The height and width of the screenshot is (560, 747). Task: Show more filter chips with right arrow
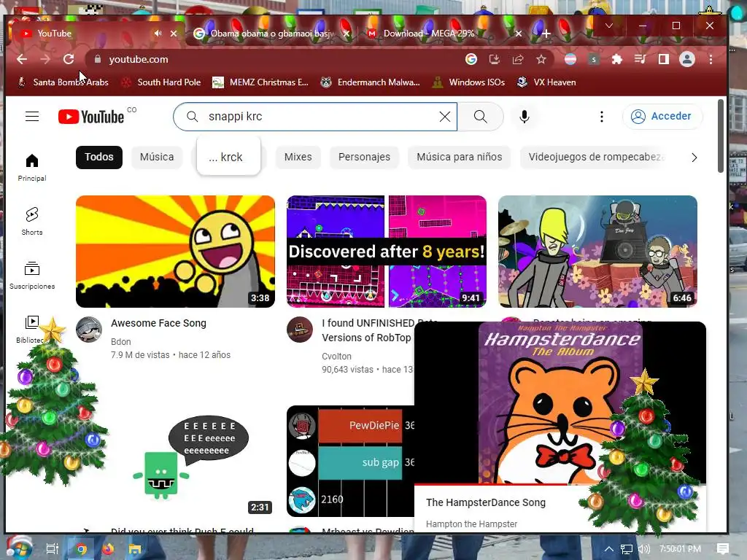pyautogui.click(x=694, y=157)
